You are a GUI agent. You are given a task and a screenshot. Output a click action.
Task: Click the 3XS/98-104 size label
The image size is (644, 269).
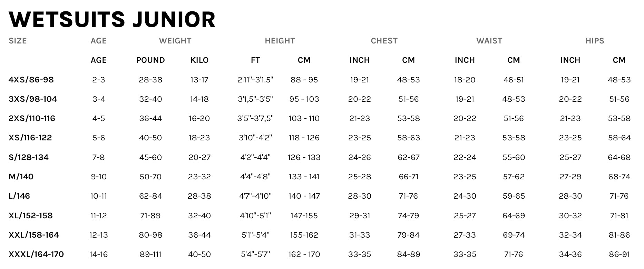click(33, 99)
